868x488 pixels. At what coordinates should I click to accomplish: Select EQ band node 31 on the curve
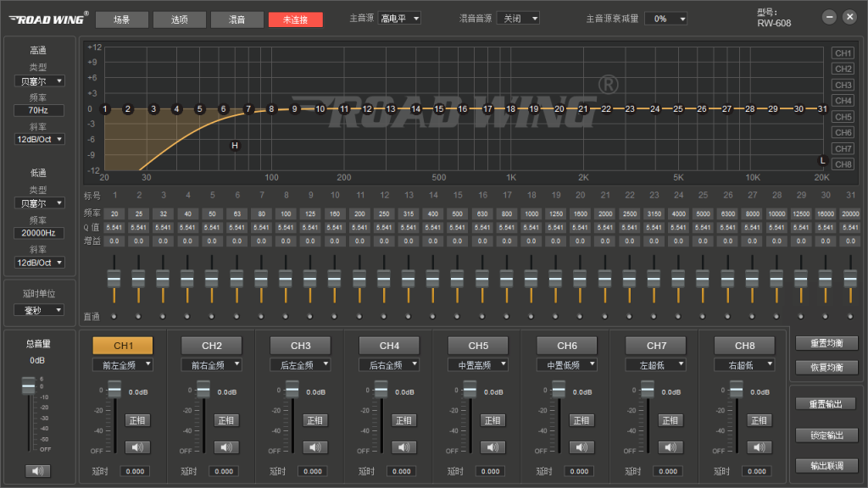click(822, 109)
